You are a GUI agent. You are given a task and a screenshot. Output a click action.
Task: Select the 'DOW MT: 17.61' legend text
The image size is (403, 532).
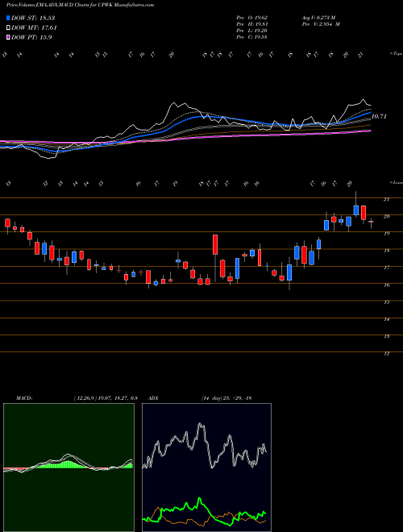pos(34,28)
